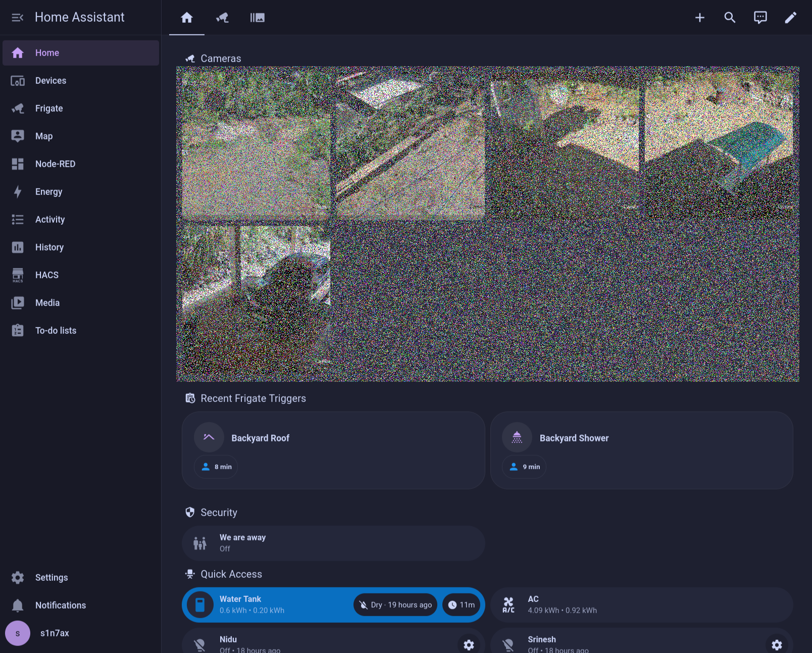812x653 pixels.
Task: Click the AC fan icon
Action: (x=509, y=605)
